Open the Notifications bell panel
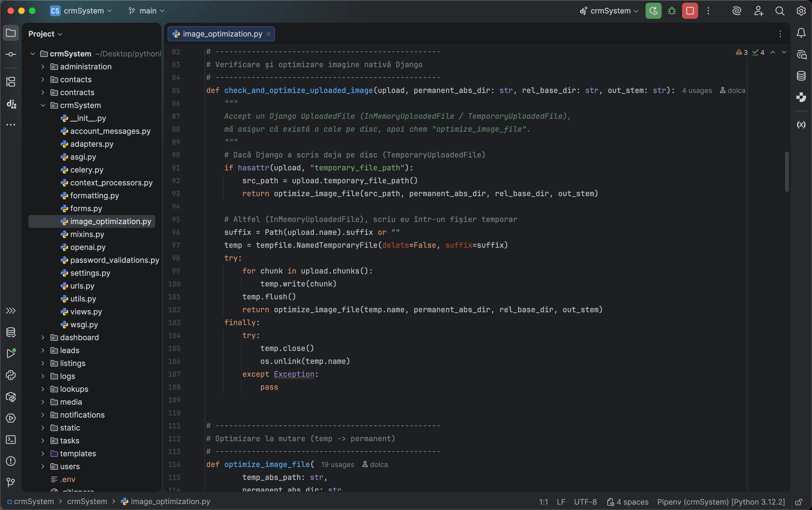Screen dimensions: 812x510 [x=801, y=33]
